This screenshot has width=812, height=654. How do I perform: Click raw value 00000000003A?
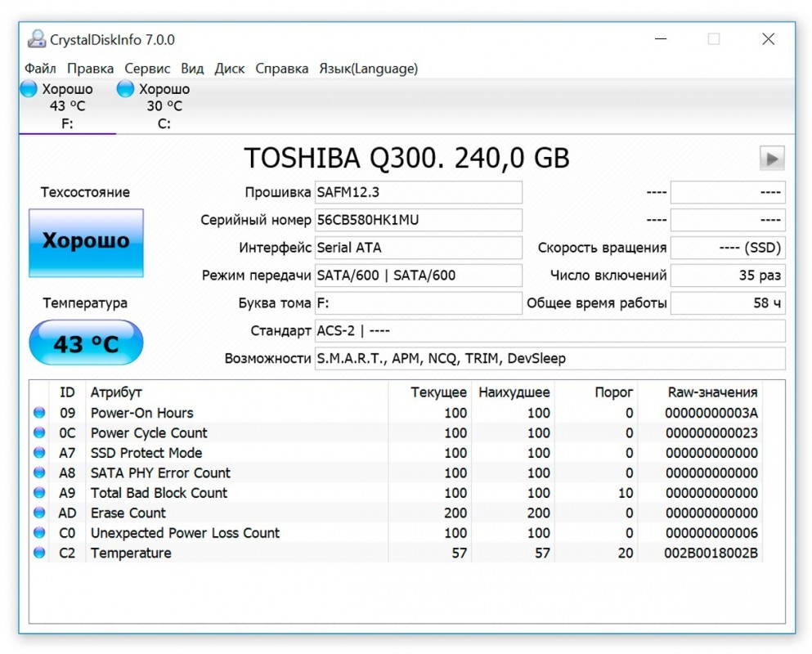(x=711, y=413)
